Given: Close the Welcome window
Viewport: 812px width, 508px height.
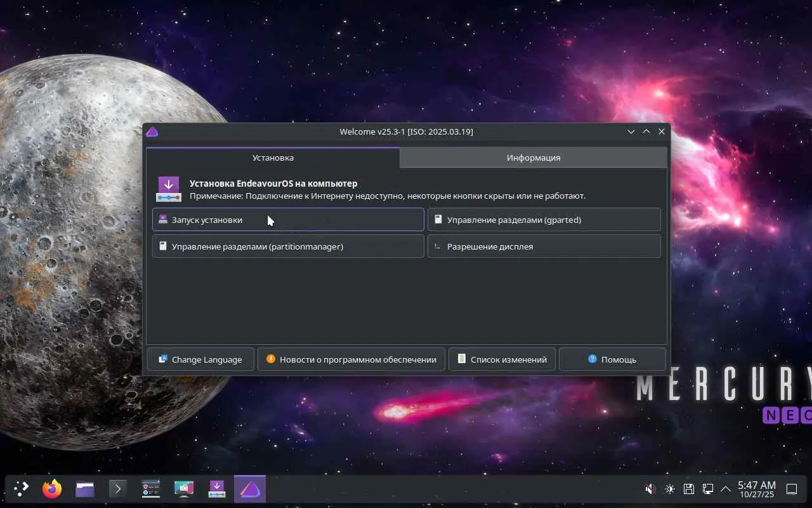Looking at the screenshot, I should [662, 131].
